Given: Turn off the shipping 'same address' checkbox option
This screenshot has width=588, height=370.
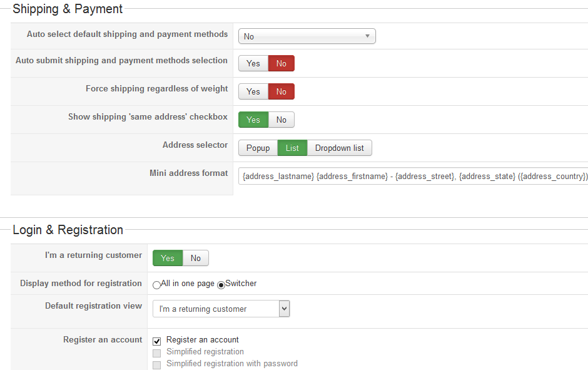Looking at the screenshot, I should click(281, 120).
